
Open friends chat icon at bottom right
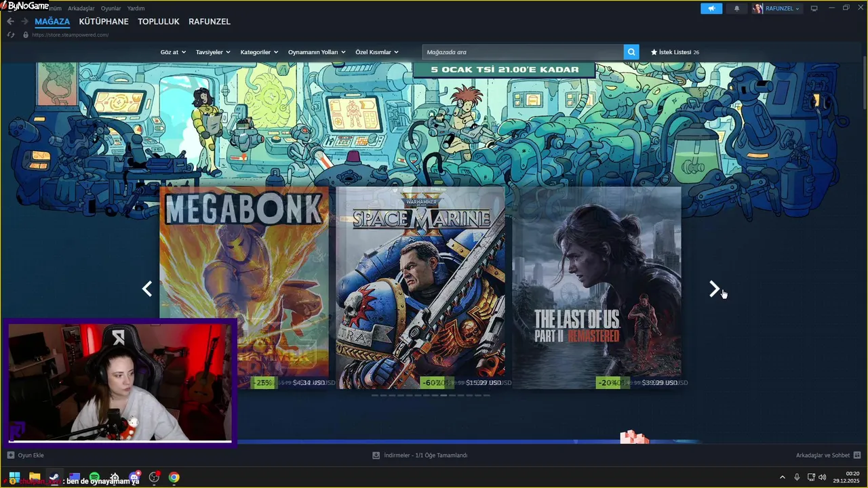pos(857,455)
